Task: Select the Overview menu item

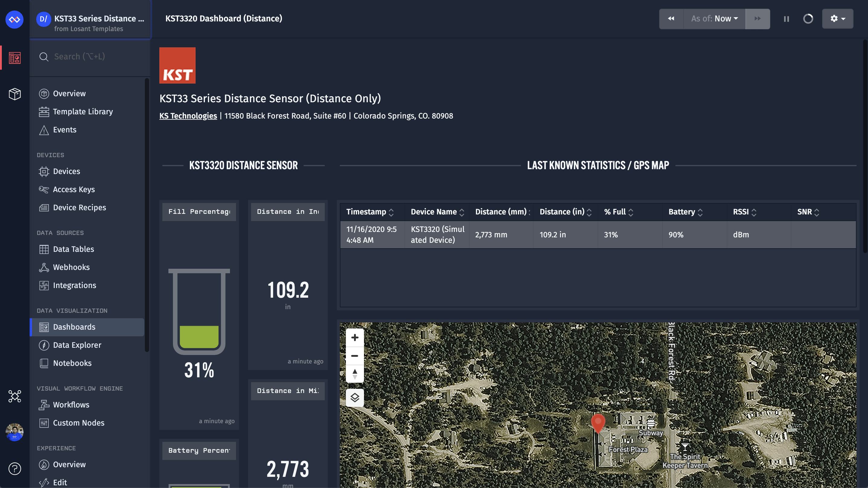Action: pos(69,93)
